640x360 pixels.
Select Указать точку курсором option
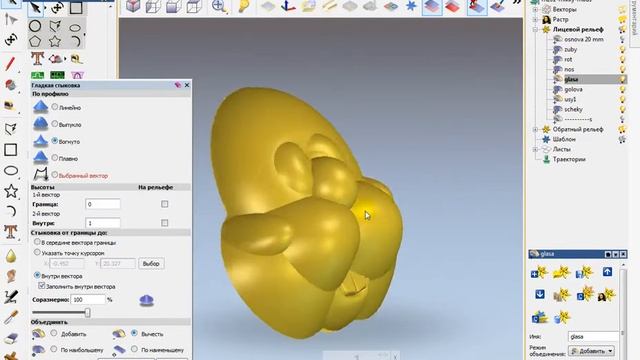[x=37, y=252]
